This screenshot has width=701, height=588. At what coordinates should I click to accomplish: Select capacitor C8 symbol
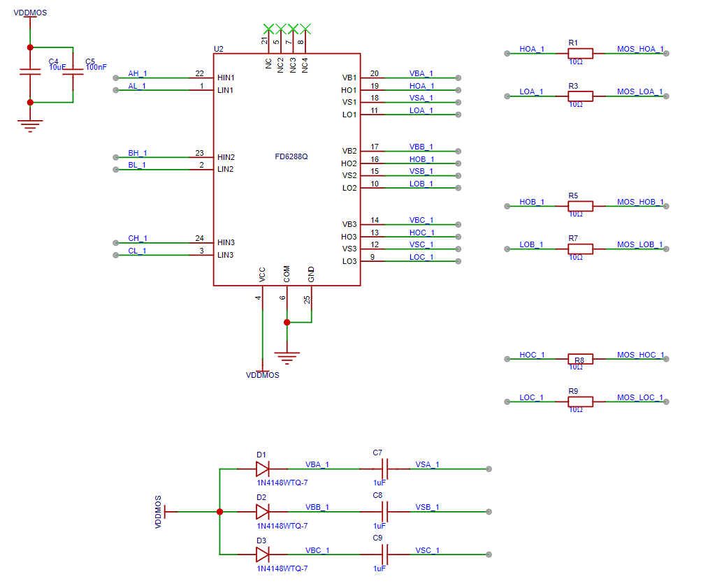click(x=385, y=512)
